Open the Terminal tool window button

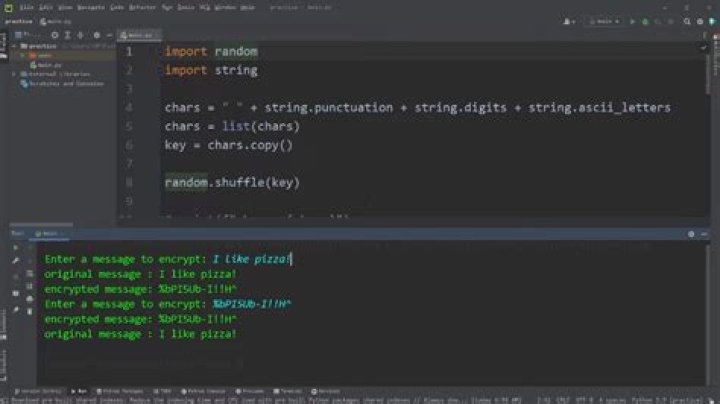coord(290,390)
